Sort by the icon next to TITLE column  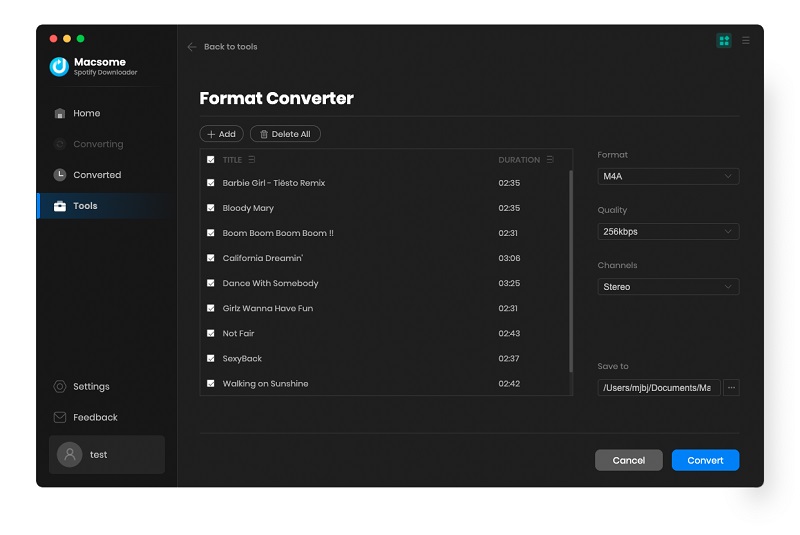click(252, 160)
